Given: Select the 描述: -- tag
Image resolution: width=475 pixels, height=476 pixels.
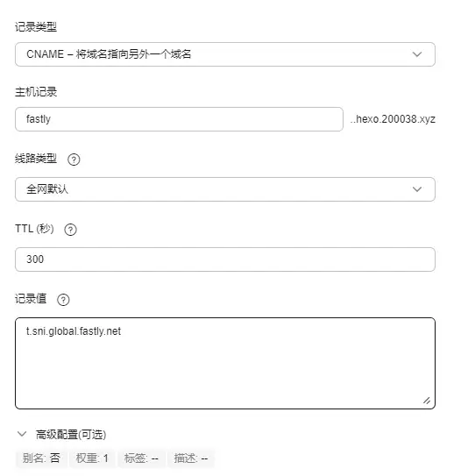Looking at the screenshot, I should pos(191,458).
